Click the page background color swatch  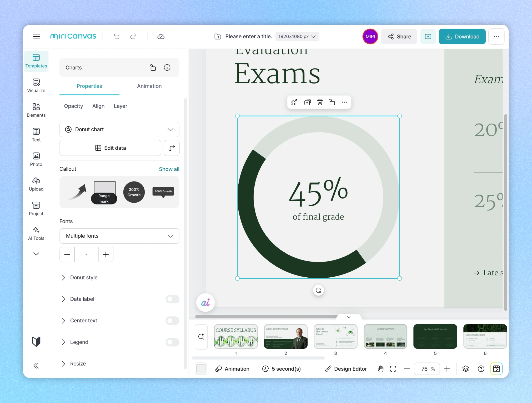coord(201,369)
